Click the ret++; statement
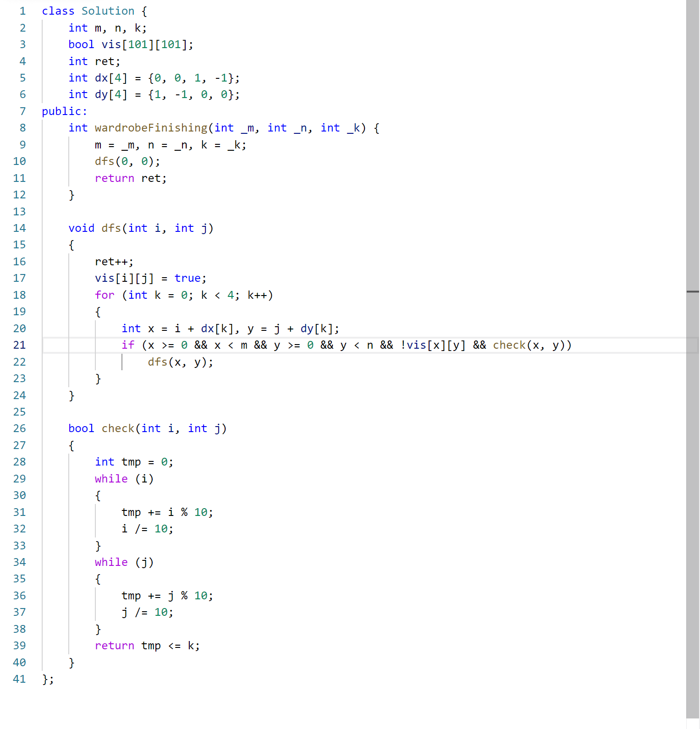700x729 pixels. tap(114, 262)
